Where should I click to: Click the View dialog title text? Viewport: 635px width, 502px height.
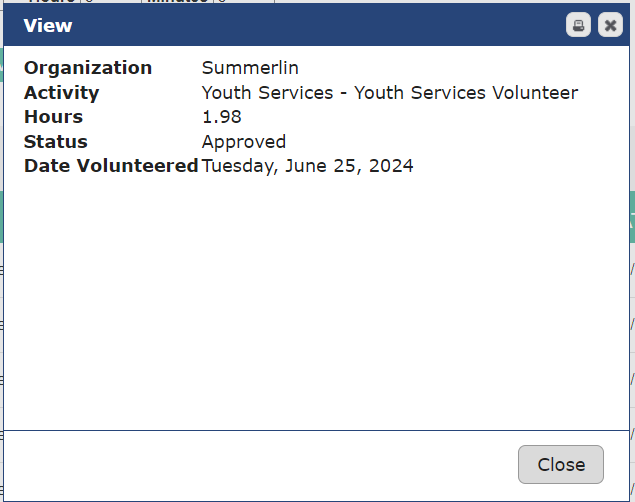coord(48,25)
